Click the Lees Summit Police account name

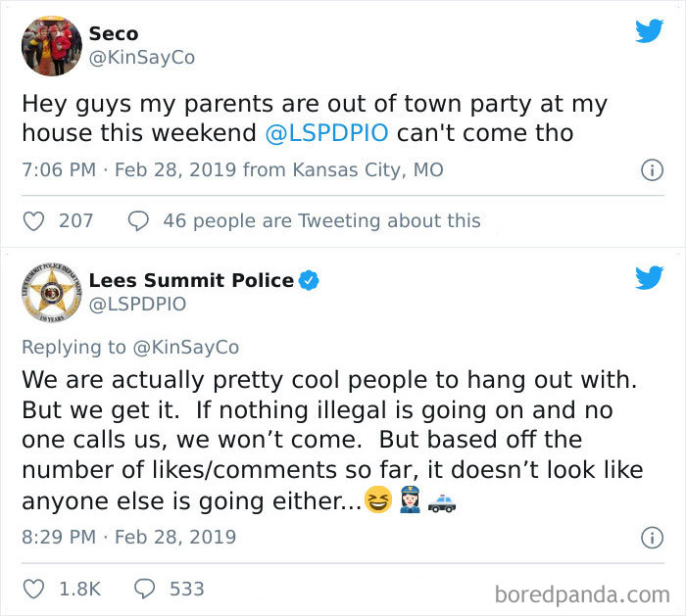[191, 280]
